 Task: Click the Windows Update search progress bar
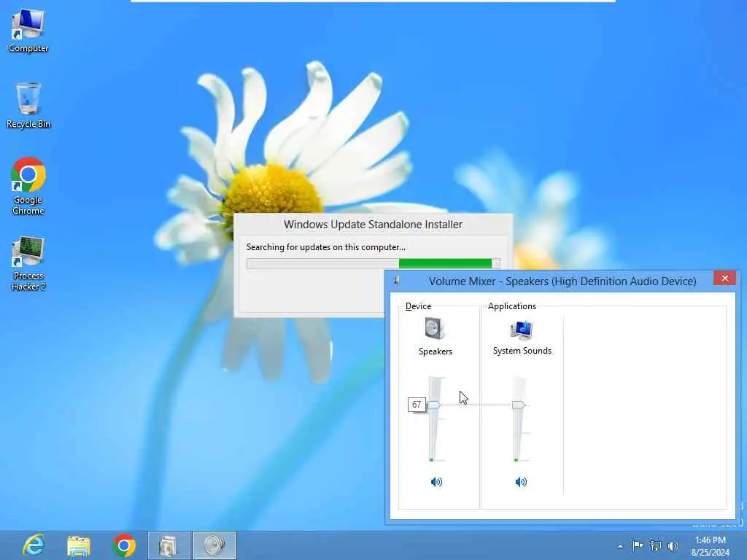point(373,263)
